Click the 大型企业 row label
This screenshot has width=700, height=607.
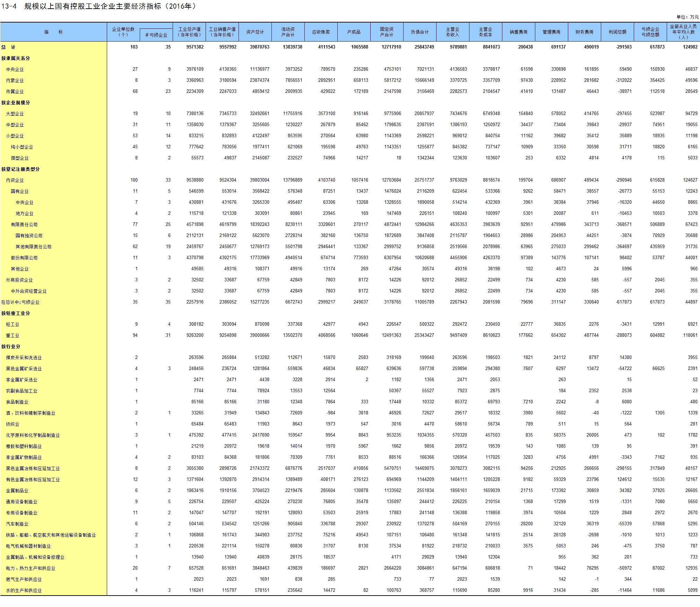tap(15, 114)
